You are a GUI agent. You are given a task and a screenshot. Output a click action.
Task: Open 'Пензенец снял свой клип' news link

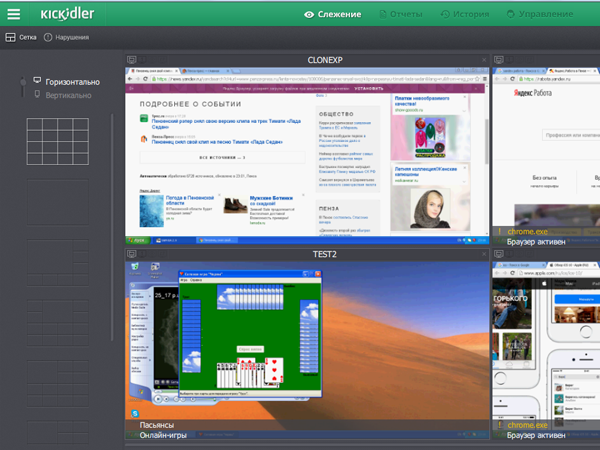pyautogui.click(x=217, y=142)
